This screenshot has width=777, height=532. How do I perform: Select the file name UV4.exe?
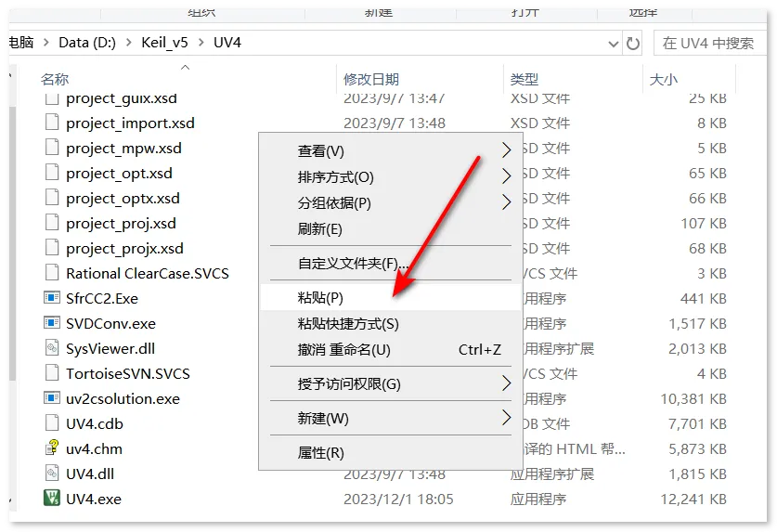tap(94, 499)
